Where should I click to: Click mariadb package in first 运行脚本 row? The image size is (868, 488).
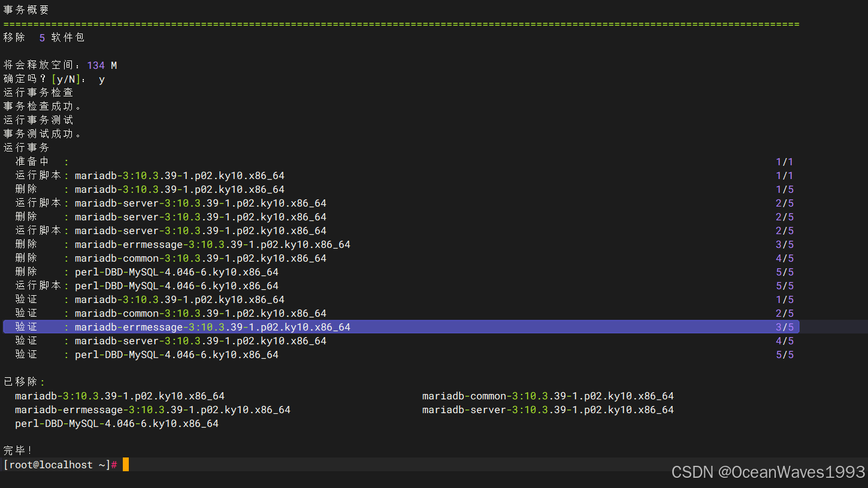[x=180, y=175]
